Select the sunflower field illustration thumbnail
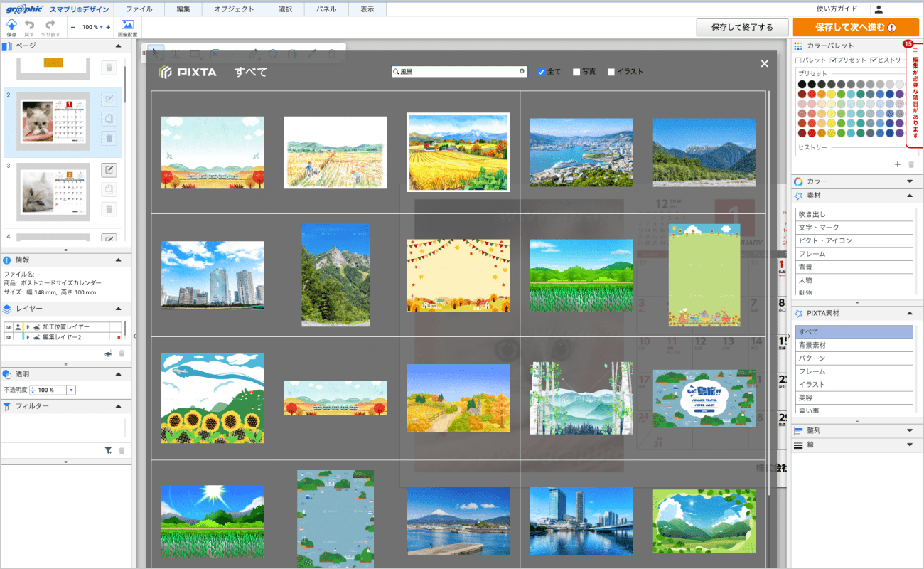Screen dimensions: 924x569 pos(213,398)
